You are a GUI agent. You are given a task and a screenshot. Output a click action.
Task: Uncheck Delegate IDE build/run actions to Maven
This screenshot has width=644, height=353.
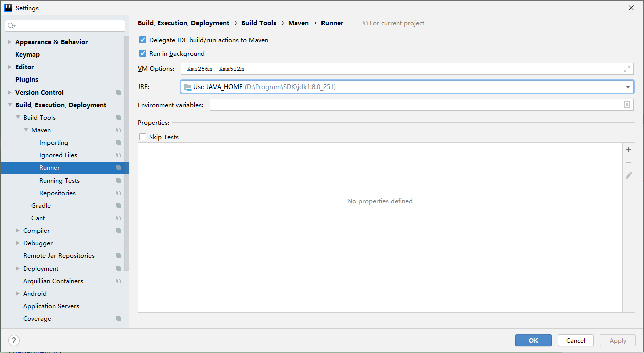(x=143, y=40)
